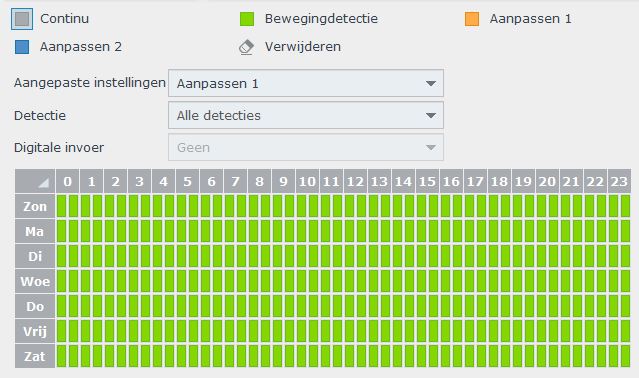Screen dimensions: 639x378
Task: Open the Digitale invoer dropdown
Action: [x=306, y=147]
